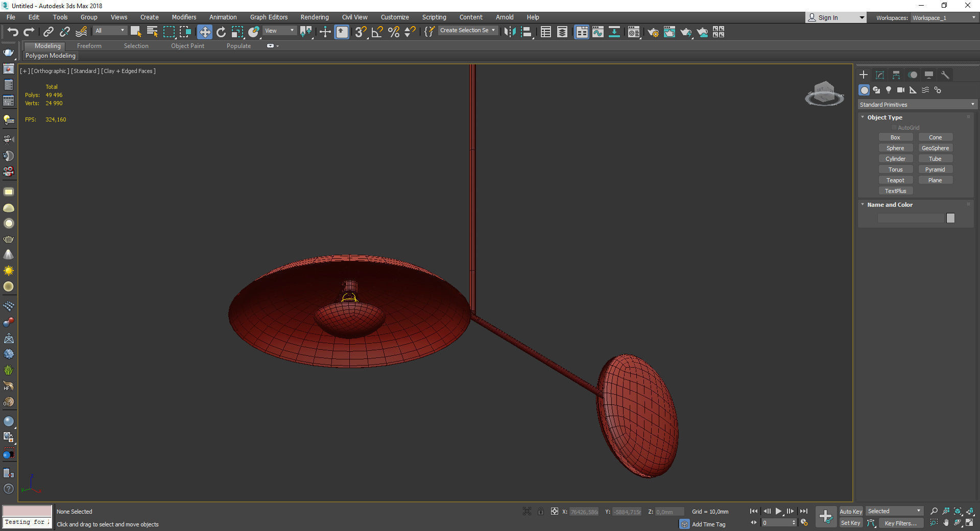Select the Select and Link tool
This screenshot has height=531, width=980.
[x=48, y=32]
